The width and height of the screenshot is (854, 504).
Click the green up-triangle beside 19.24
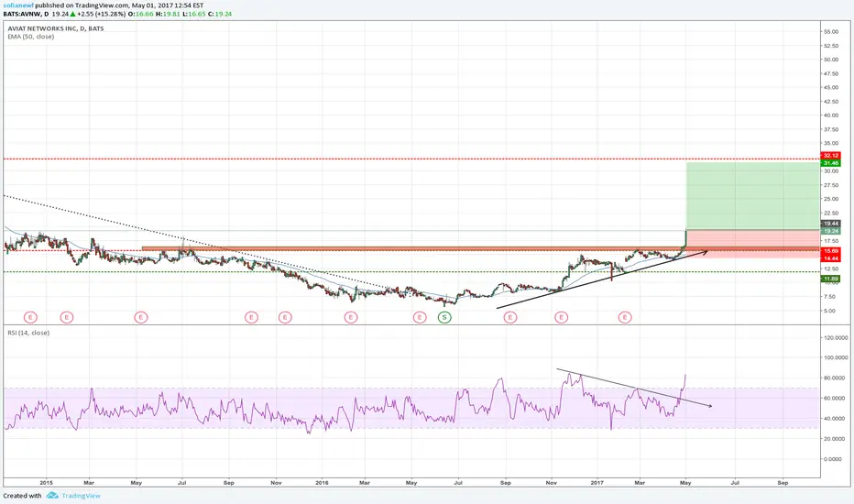[x=72, y=14]
